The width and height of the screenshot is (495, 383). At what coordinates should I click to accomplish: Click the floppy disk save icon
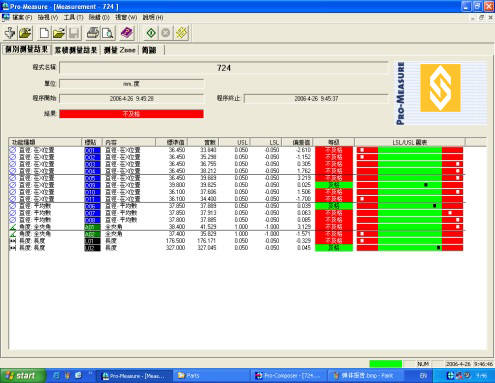click(74, 33)
